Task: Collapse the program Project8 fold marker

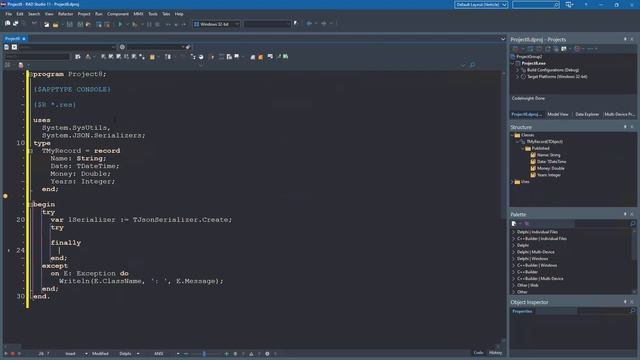Action: [x=31, y=74]
